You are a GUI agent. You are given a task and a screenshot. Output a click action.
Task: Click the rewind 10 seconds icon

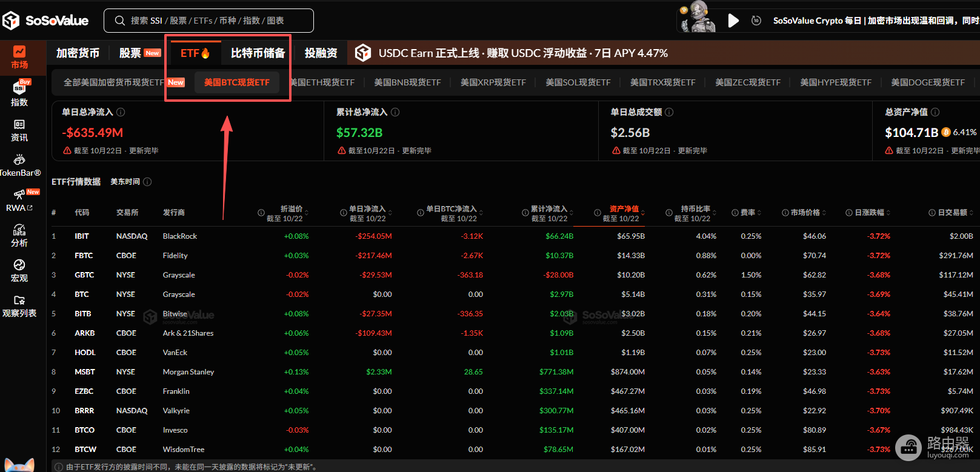coord(756,21)
